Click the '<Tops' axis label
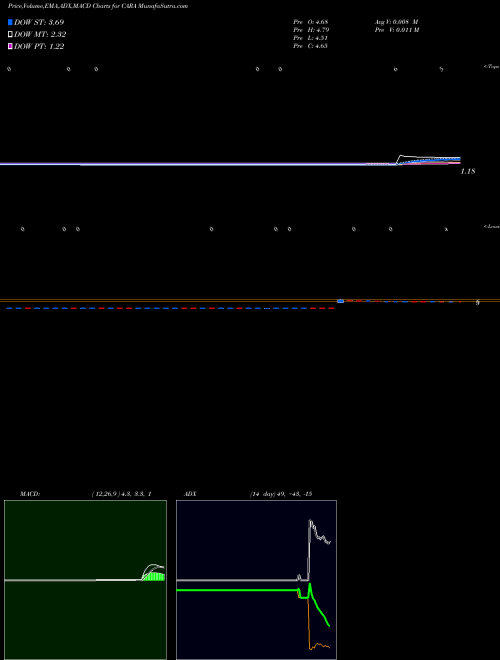Image resolution: width=500 pixels, height=660 pixels. coord(492,67)
